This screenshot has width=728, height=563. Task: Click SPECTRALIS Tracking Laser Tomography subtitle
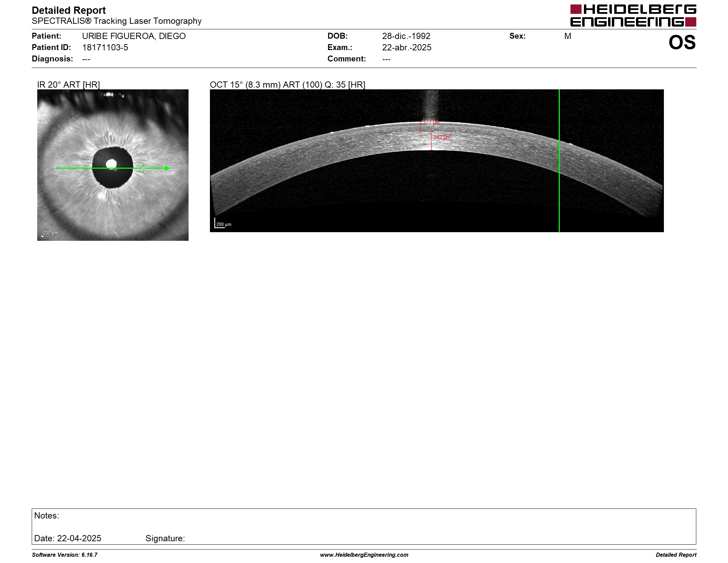coord(117,21)
